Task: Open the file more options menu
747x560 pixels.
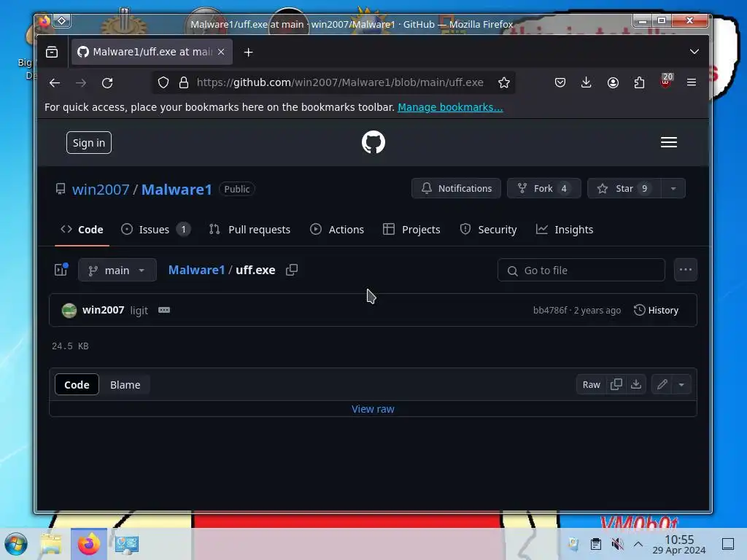Action: pos(686,270)
